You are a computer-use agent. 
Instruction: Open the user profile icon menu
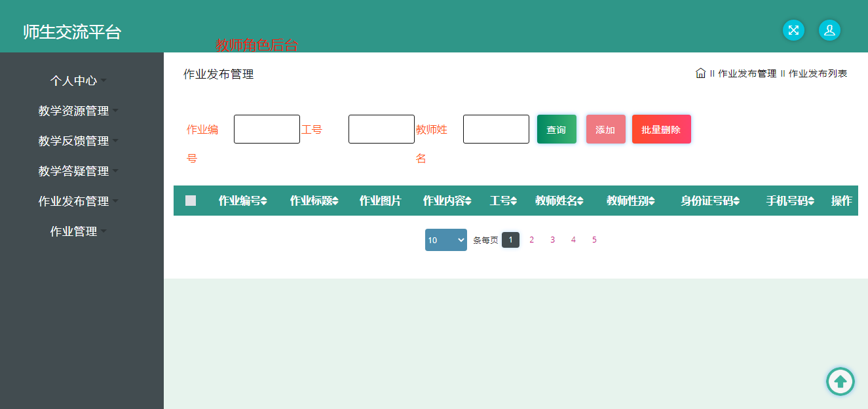(x=829, y=30)
